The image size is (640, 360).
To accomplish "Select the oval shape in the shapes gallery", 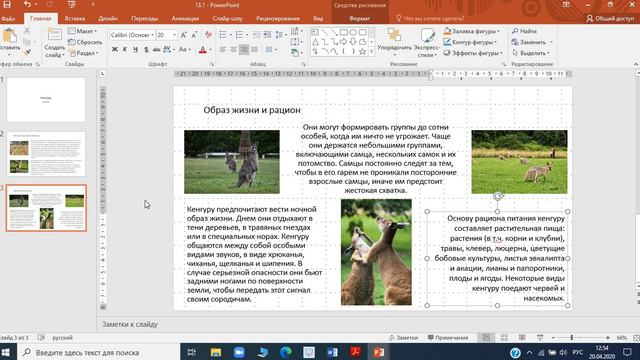I will [353, 32].
